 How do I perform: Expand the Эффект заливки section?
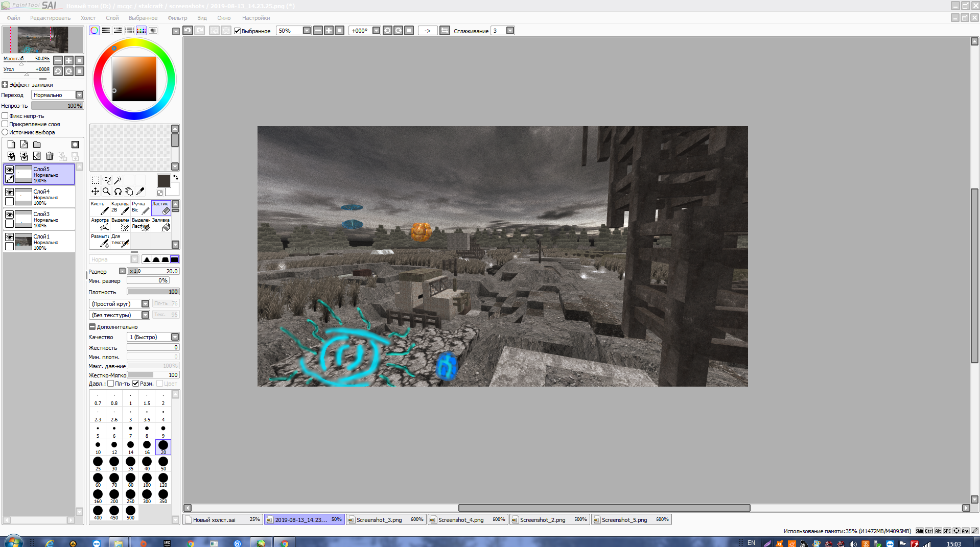tap(5, 85)
